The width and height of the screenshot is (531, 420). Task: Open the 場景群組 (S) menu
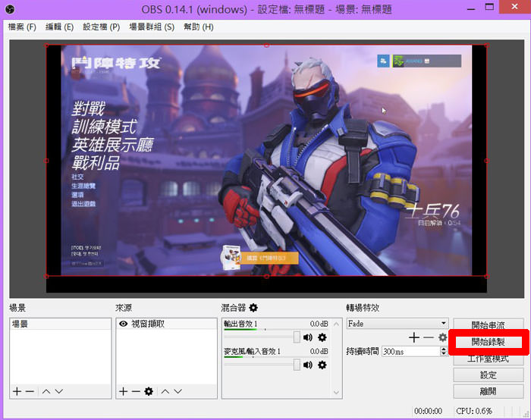(x=152, y=27)
